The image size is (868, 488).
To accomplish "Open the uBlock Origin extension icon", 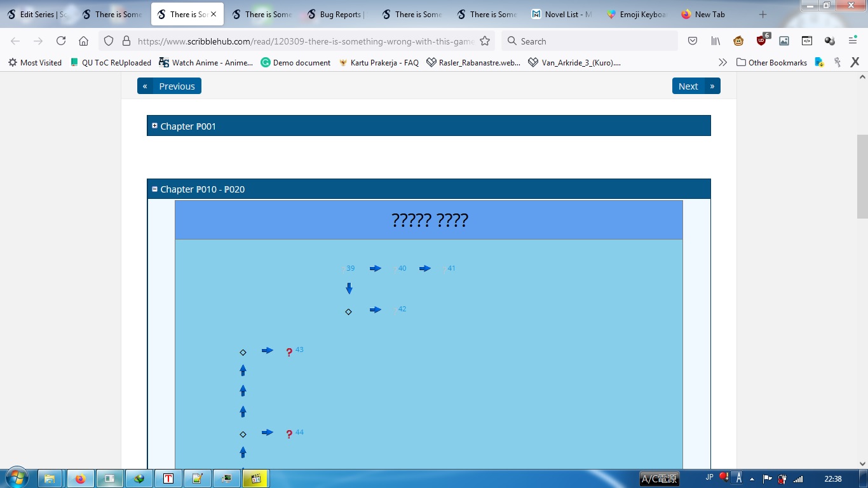I will 761,41.
